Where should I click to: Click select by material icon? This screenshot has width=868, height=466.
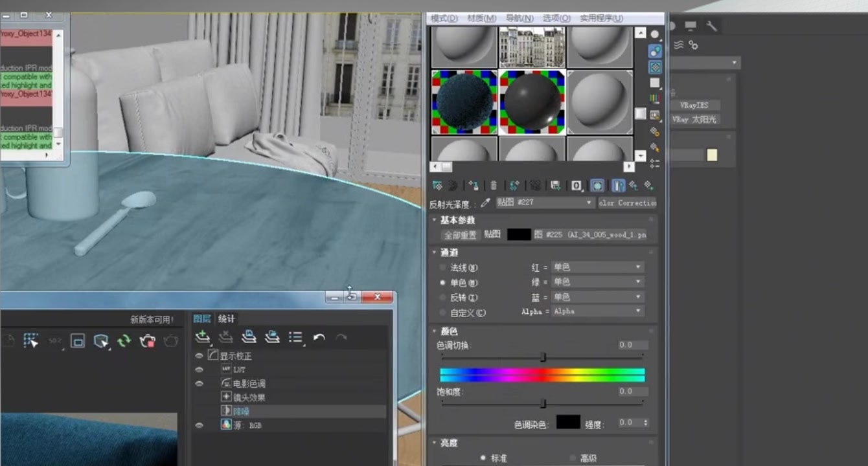(x=655, y=148)
